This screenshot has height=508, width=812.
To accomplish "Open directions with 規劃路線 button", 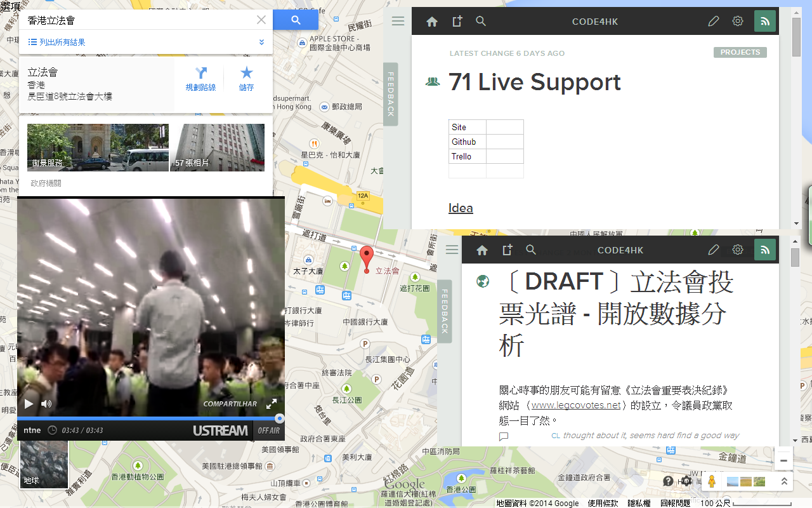I will click(200, 79).
